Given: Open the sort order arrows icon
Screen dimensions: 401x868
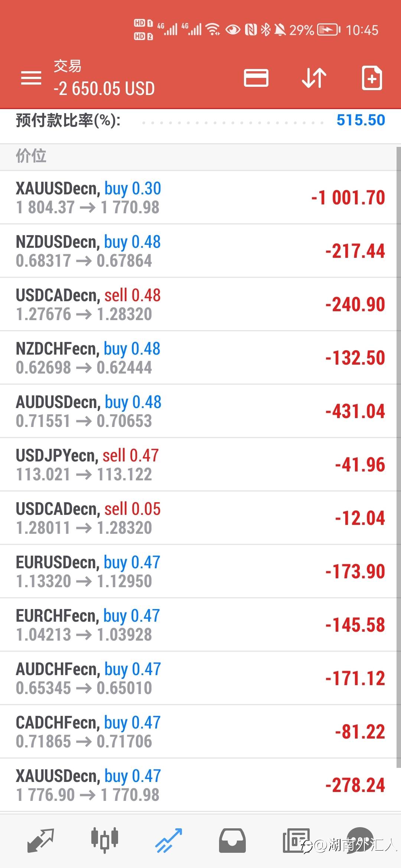Looking at the screenshot, I should click(x=314, y=78).
